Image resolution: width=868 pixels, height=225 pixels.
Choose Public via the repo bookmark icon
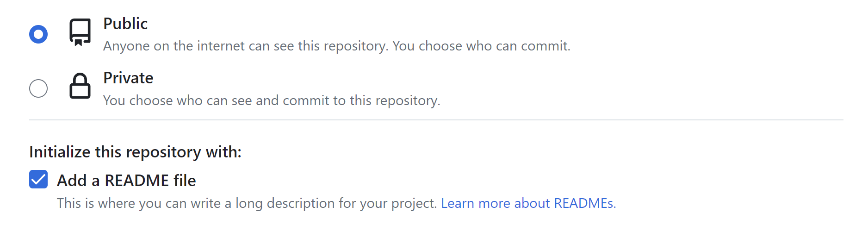[80, 32]
